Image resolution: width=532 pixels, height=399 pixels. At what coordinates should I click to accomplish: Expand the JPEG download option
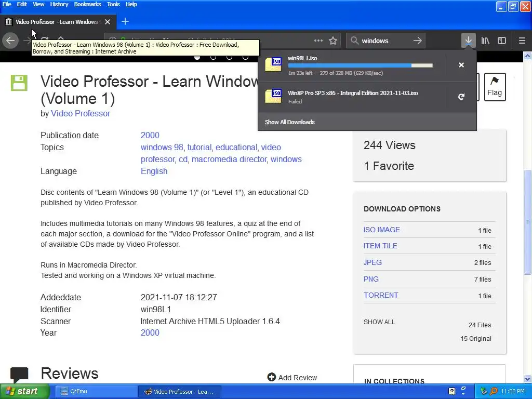tap(373, 262)
